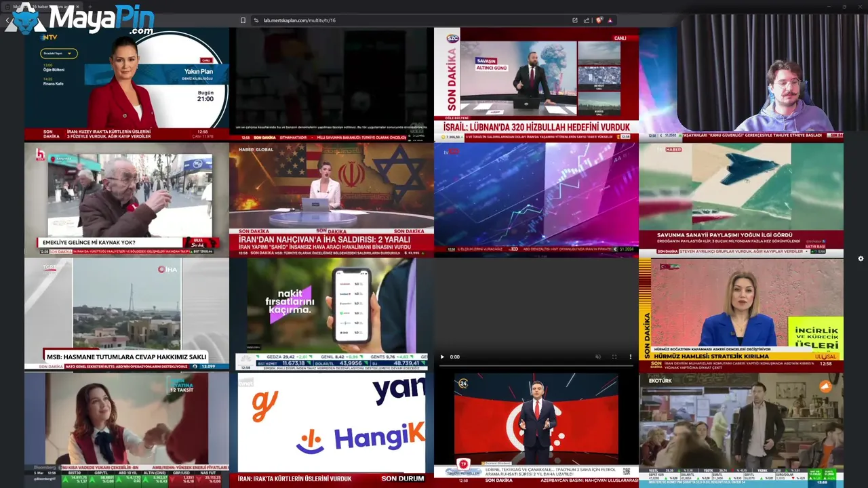Select the Sözcü TV Lübnan headline tile
The width and height of the screenshot is (868, 488).
536,84
